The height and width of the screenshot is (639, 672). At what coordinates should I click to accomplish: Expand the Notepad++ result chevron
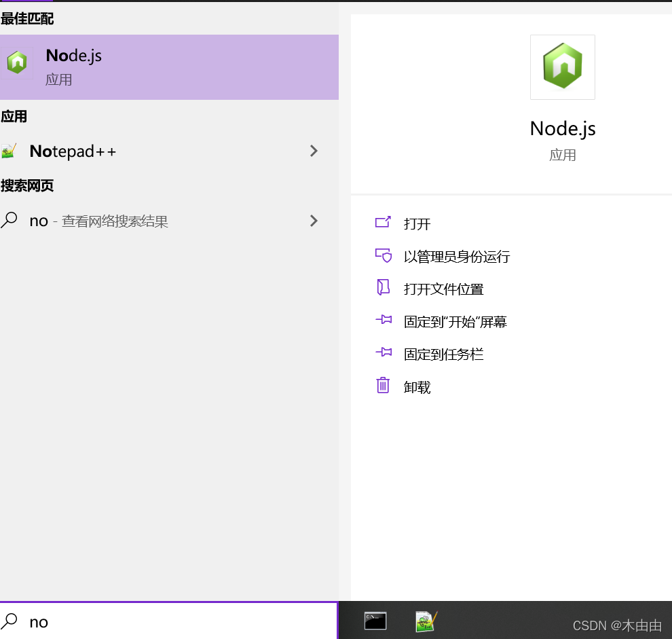[314, 151]
